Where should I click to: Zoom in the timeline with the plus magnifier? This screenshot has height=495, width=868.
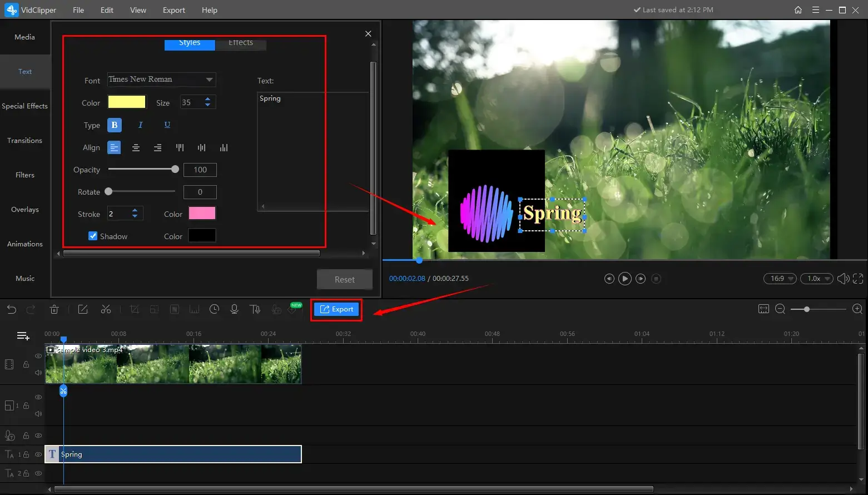point(857,309)
